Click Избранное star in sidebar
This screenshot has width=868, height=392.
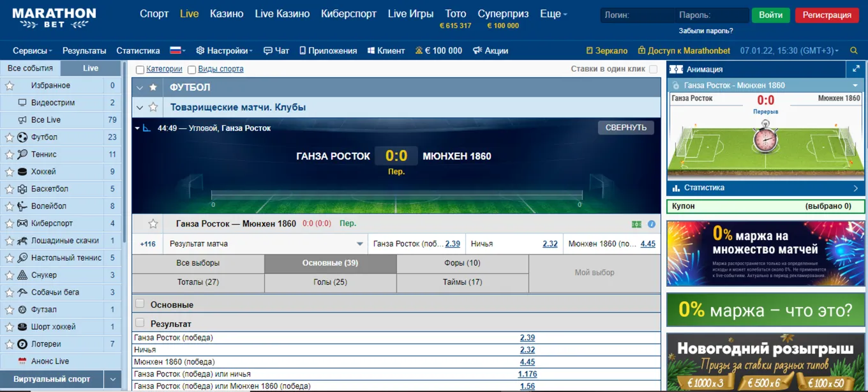(9, 86)
